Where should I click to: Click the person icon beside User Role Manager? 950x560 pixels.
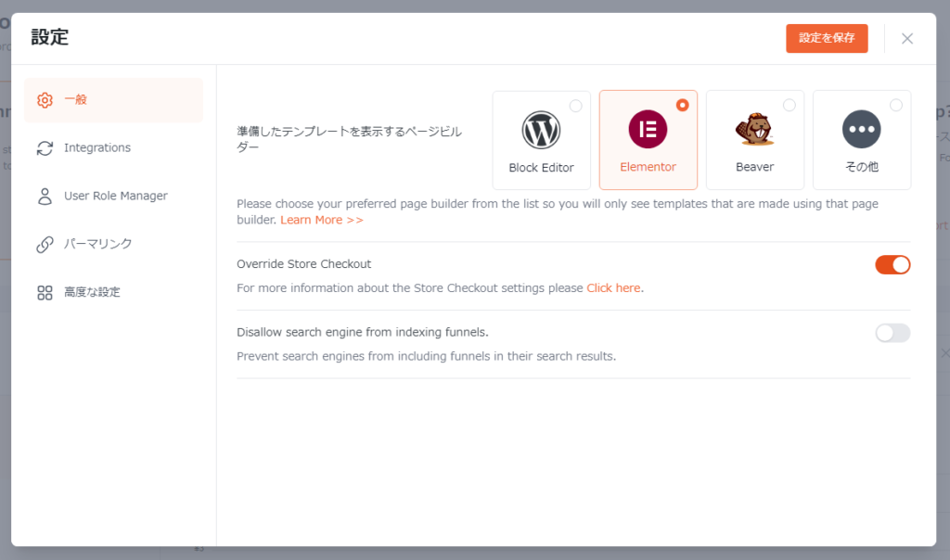point(45,197)
